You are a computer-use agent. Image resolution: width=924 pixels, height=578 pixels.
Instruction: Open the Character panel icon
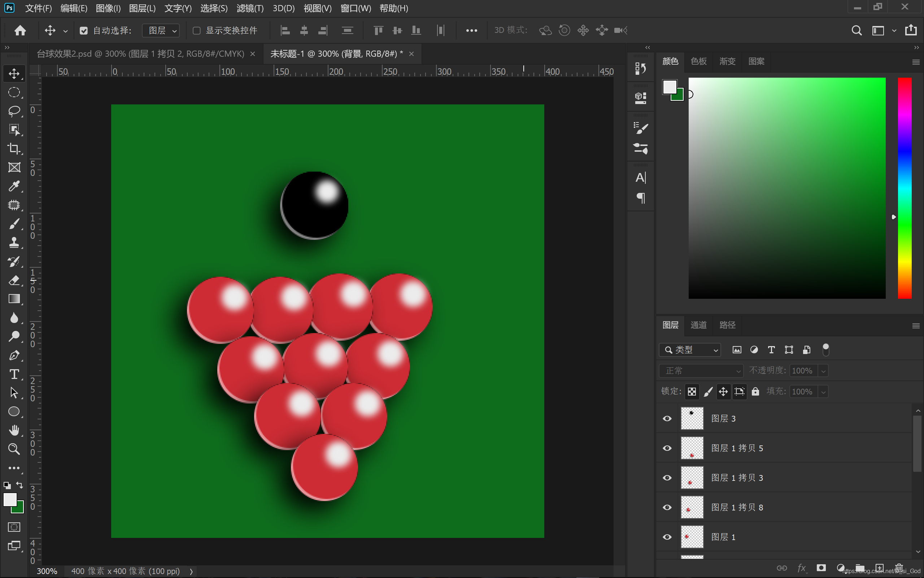[x=640, y=178]
